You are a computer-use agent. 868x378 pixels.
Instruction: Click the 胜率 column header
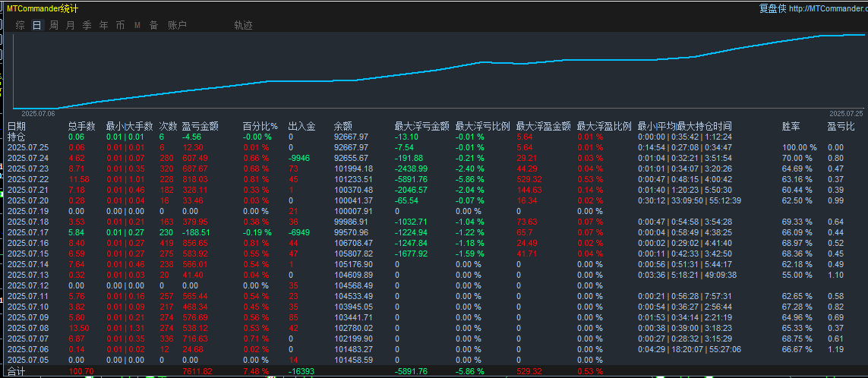[x=791, y=126]
